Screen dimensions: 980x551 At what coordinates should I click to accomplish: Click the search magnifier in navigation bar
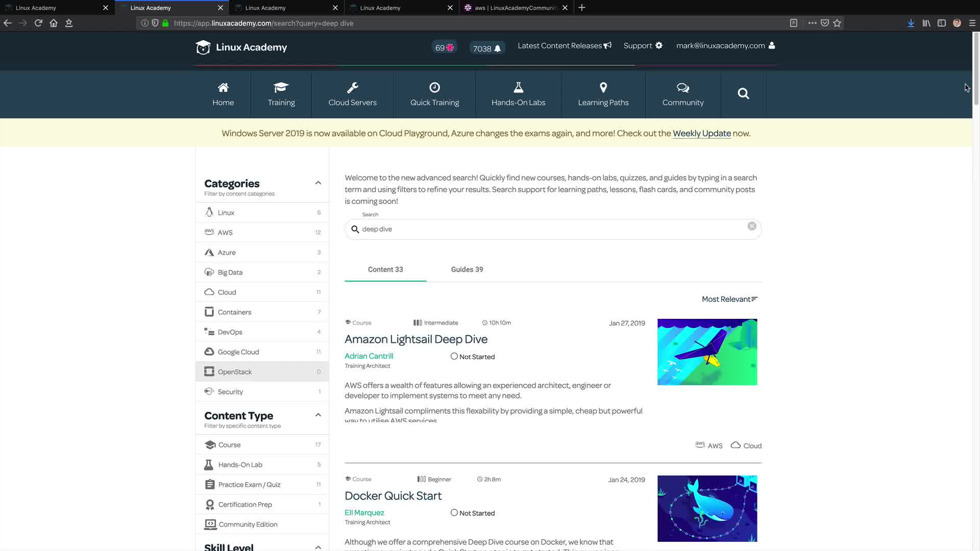743,94
